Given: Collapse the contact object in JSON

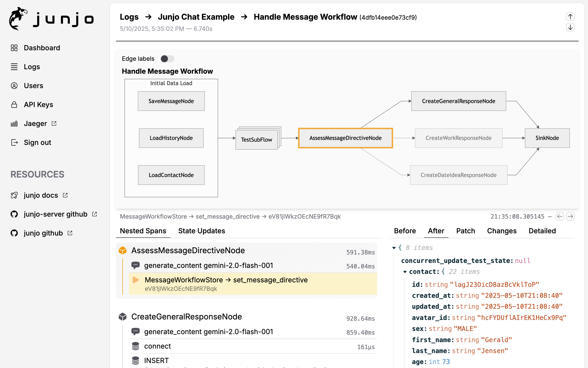Looking at the screenshot, I should click(x=405, y=272).
